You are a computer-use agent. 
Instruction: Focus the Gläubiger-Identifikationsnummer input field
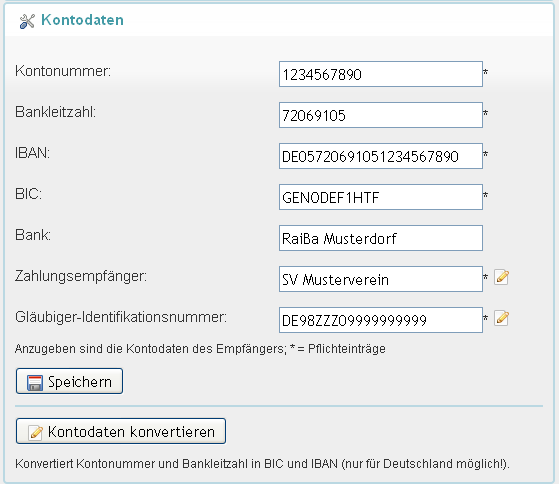[381, 320]
